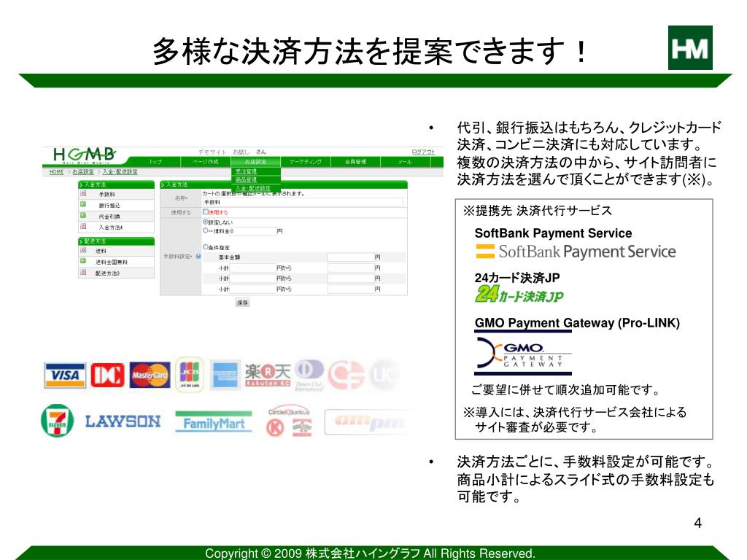
Task: Click the 保存 button
Action: tap(242, 303)
